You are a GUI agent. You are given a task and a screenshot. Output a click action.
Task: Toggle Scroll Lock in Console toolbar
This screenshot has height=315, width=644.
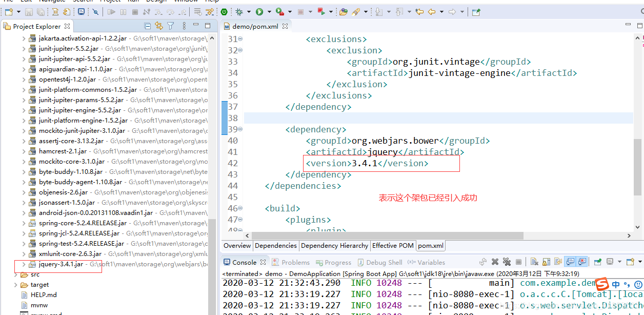tap(546, 262)
